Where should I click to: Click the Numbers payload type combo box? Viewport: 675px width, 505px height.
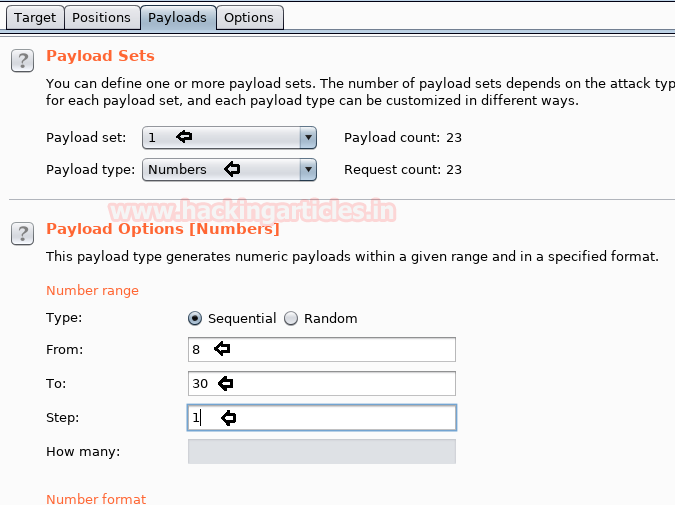point(220,170)
